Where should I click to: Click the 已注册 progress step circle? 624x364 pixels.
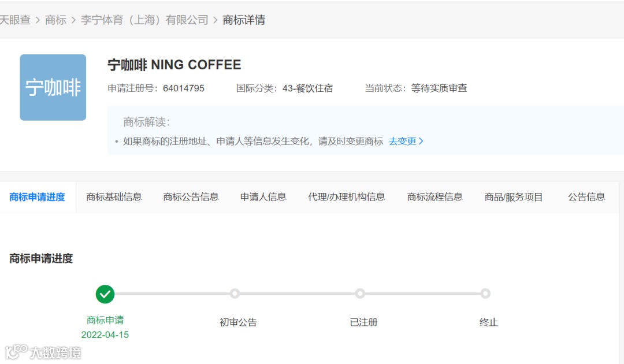click(x=360, y=294)
